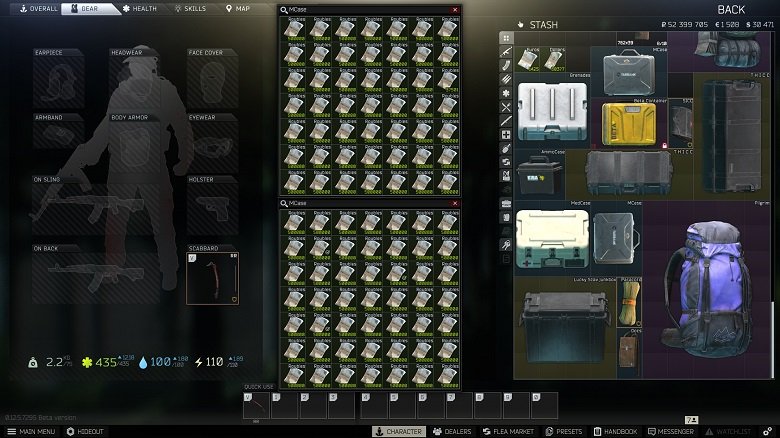780x438 pixels.
Task: Select the brown Docs case
Action: click(629, 353)
